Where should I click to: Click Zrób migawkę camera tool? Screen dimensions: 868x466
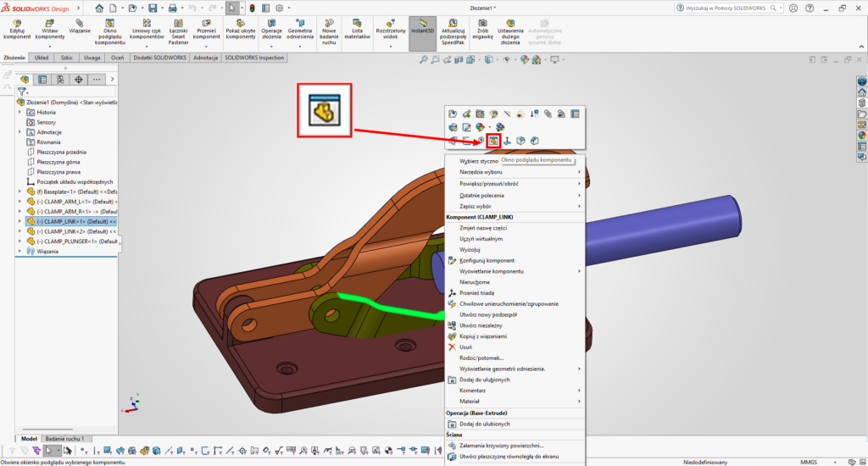click(x=482, y=30)
